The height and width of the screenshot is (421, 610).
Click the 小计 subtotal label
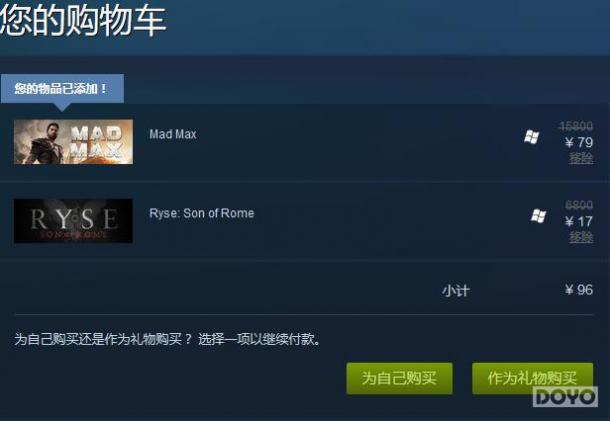pyautogui.click(x=456, y=291)
